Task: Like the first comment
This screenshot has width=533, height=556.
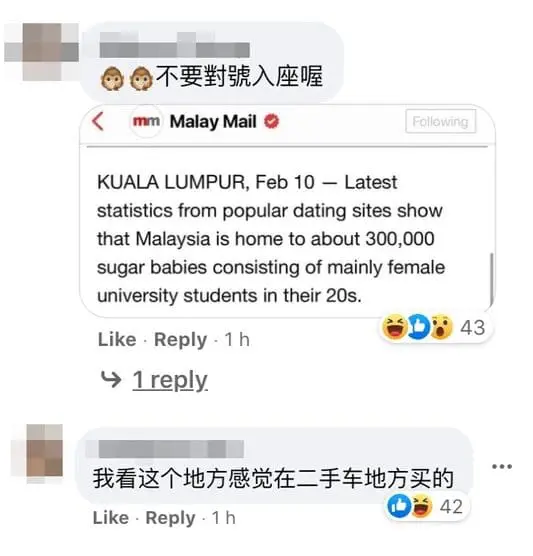Action: [x=117, y=340]
